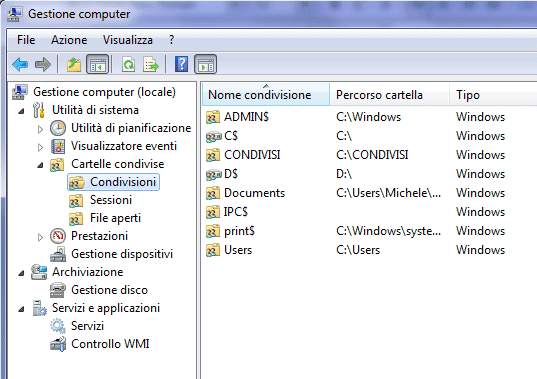Toggle the console tree pane toolbar button
537x379 pixels.
pos(97,64)
